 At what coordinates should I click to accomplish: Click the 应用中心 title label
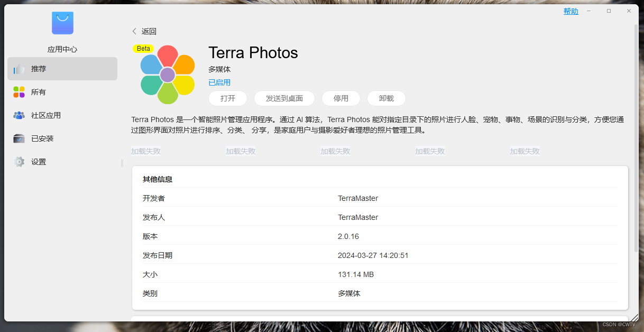tap(62, 49)
